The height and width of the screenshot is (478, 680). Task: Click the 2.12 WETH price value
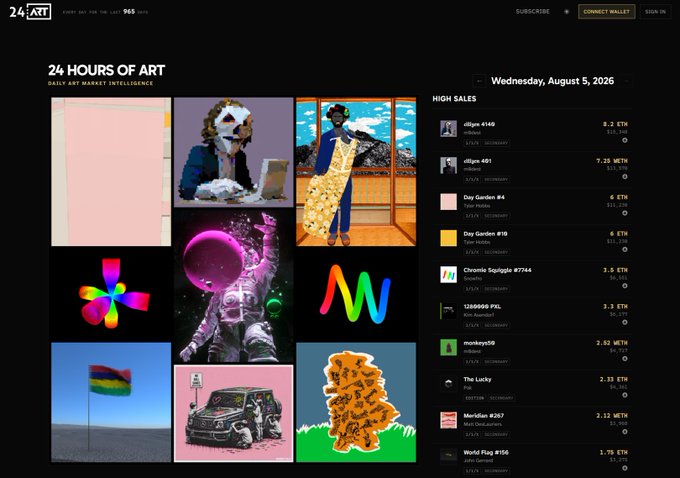tap(612, 416)
